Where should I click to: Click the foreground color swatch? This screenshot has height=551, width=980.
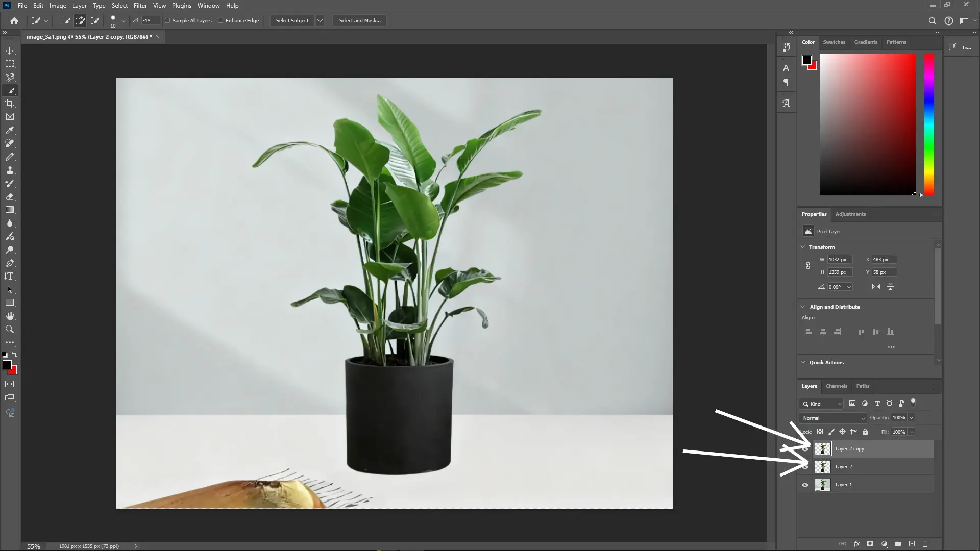7,365
